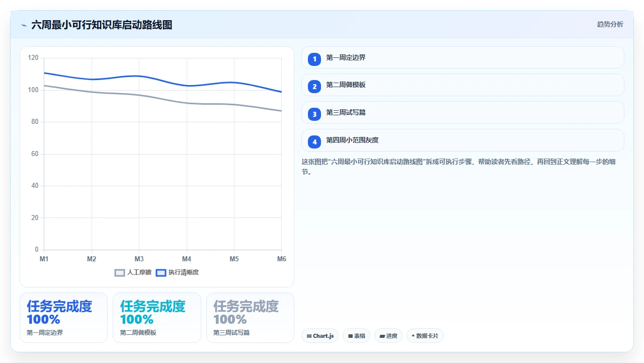644x363 pixels.
Task: Open the 第一周定边界 step item
Action: (462, 57)
